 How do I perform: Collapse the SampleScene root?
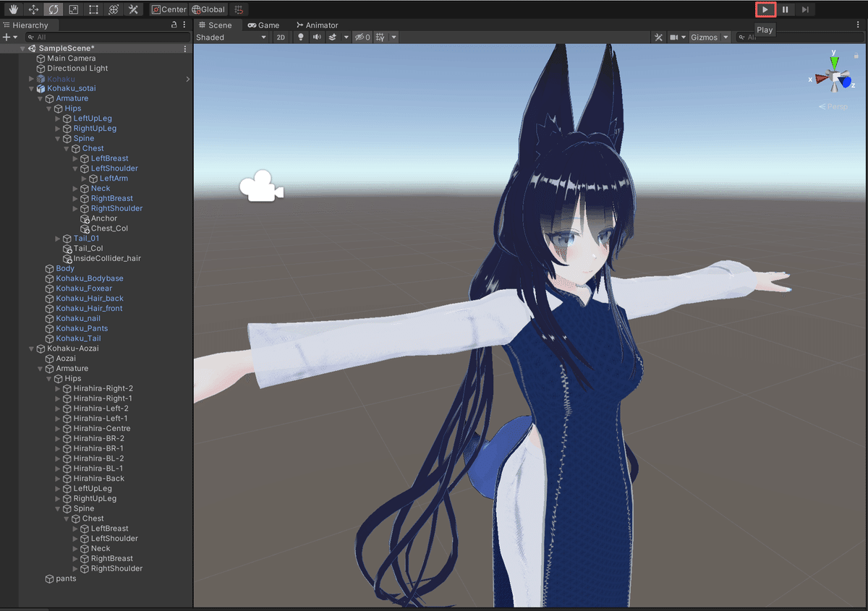coord(22,48)
